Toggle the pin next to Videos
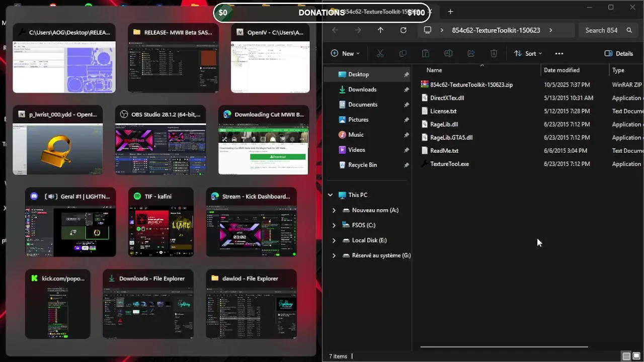This screenshot has width=644, height=362. [406, 150]
